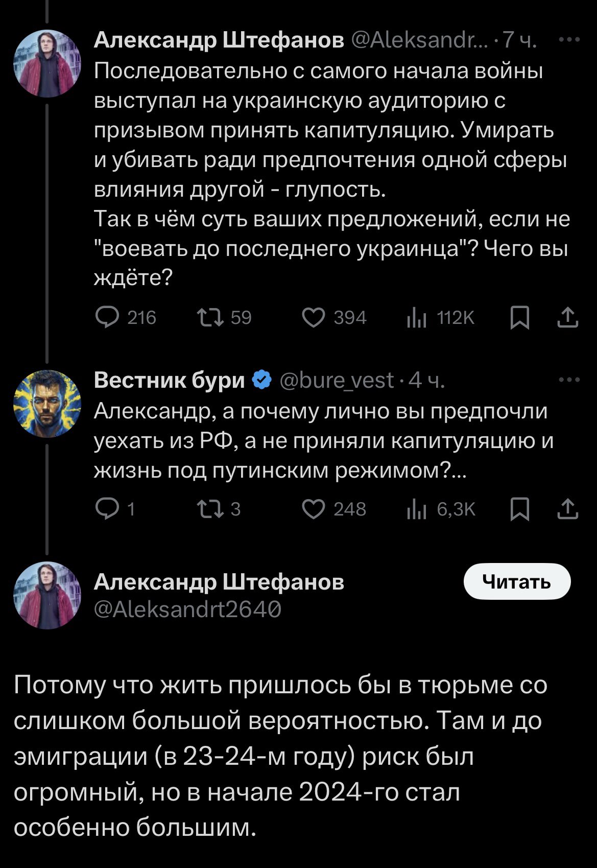
Task: Reply to the first tweet with 216 comments
Action: tap(106, 318)
